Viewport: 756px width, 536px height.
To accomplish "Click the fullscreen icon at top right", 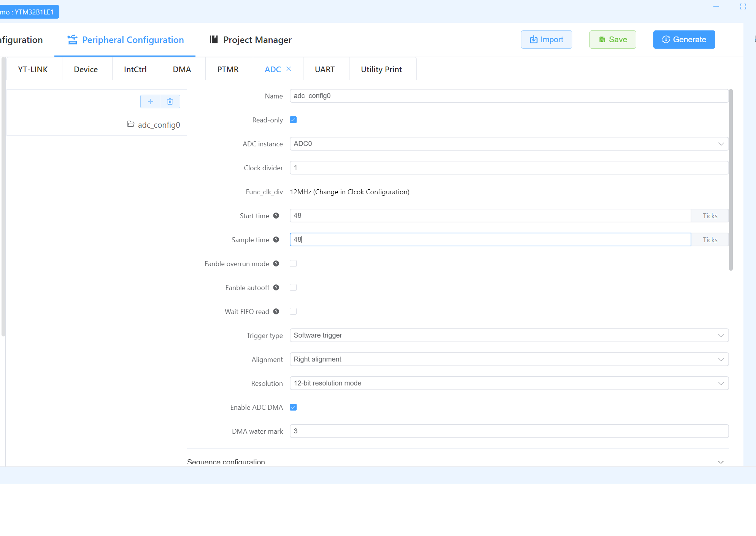I will tap(743, 6).
